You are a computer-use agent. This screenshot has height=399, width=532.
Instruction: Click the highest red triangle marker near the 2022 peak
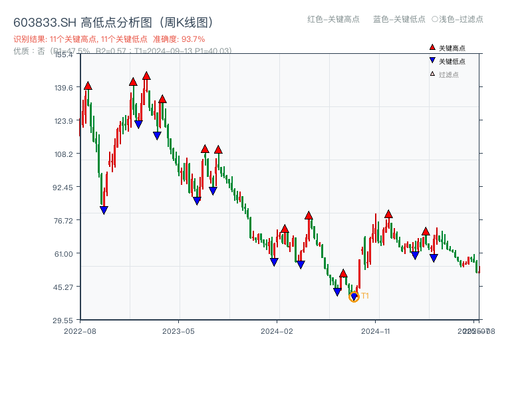[x=146, y=75]
